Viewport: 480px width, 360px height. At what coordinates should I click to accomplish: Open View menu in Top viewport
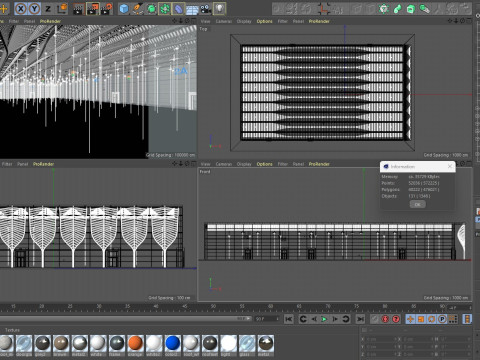tap(205, 21)
